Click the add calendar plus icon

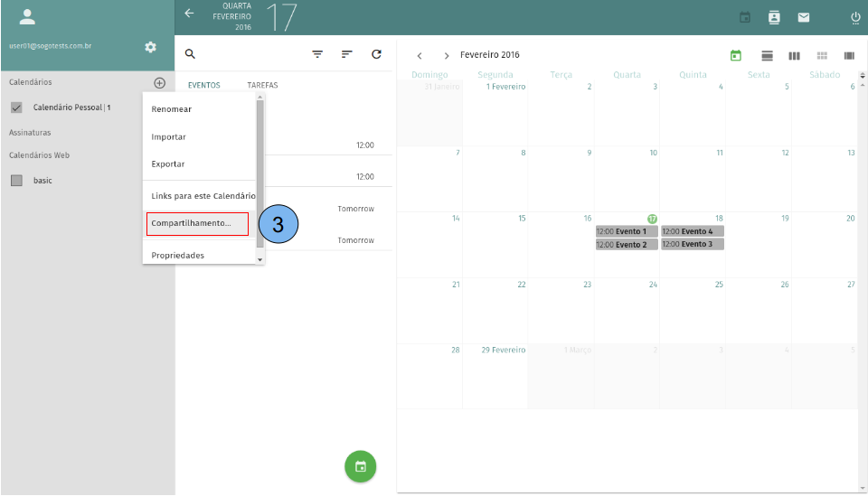(x=159, y=82)
